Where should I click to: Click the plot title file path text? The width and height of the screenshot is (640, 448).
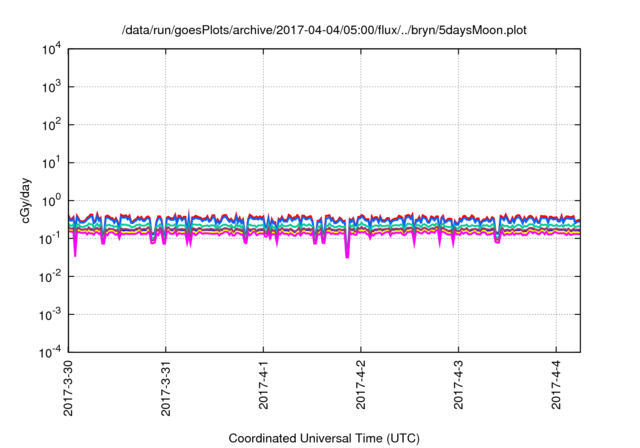coord(324,30)
